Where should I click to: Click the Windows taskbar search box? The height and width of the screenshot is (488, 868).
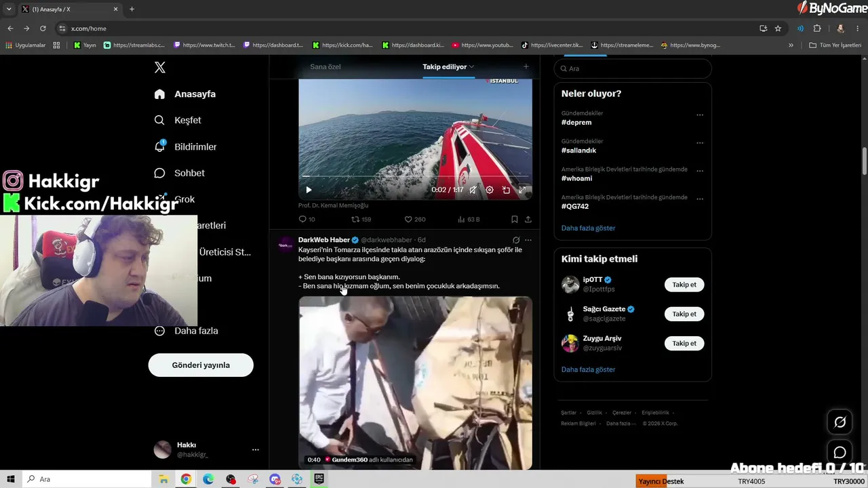tap(88, 479)
